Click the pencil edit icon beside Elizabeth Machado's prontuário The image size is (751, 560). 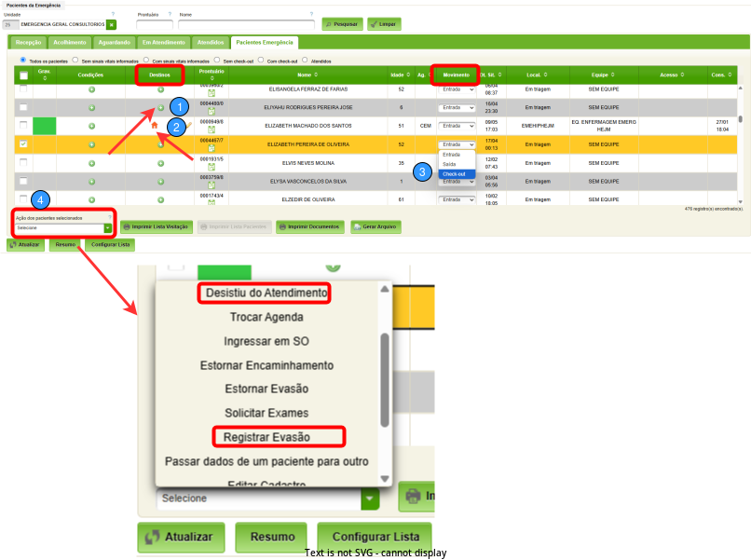tap(189, 124)
